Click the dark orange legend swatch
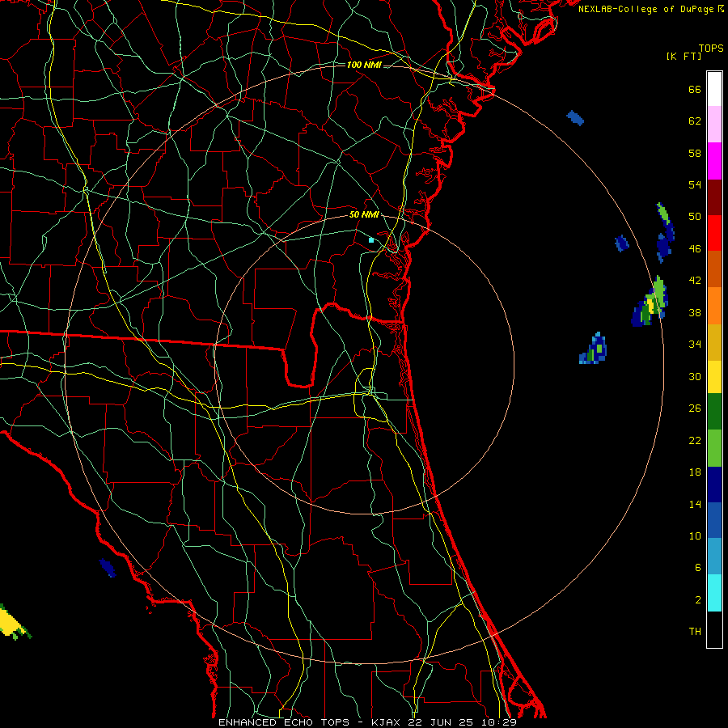 [x=714, y=269]
